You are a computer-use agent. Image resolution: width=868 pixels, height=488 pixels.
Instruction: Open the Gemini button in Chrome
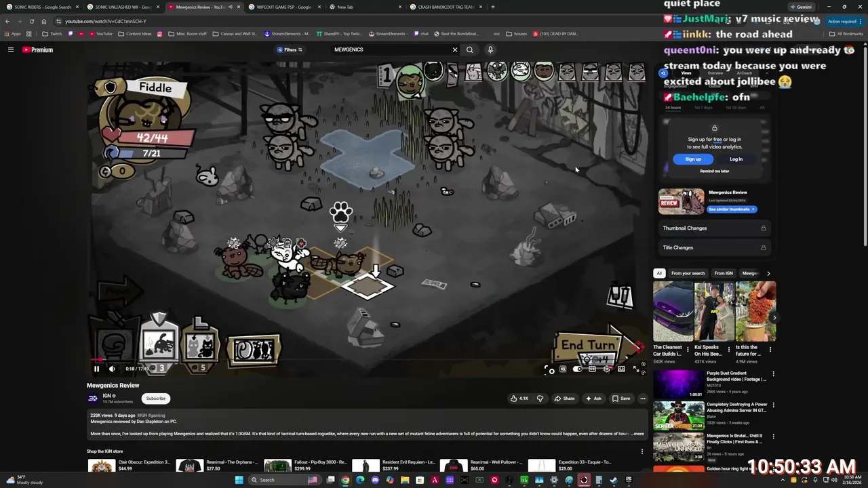[x=801, y=7]
